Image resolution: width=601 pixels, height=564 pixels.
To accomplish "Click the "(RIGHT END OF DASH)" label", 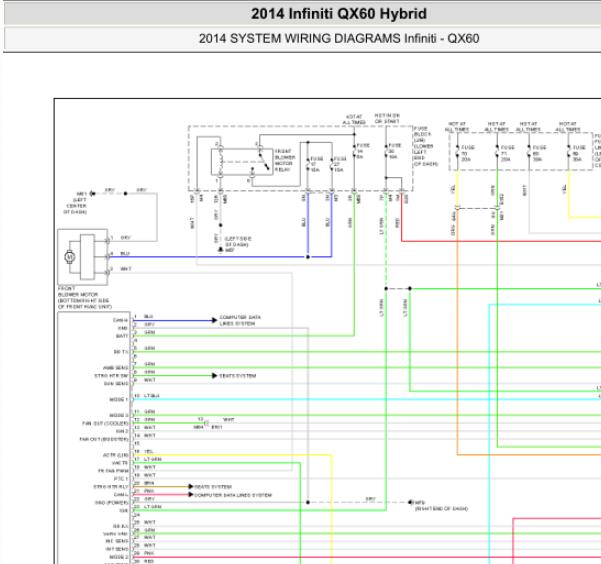I will pyautogui.click(x=441, y=509).
